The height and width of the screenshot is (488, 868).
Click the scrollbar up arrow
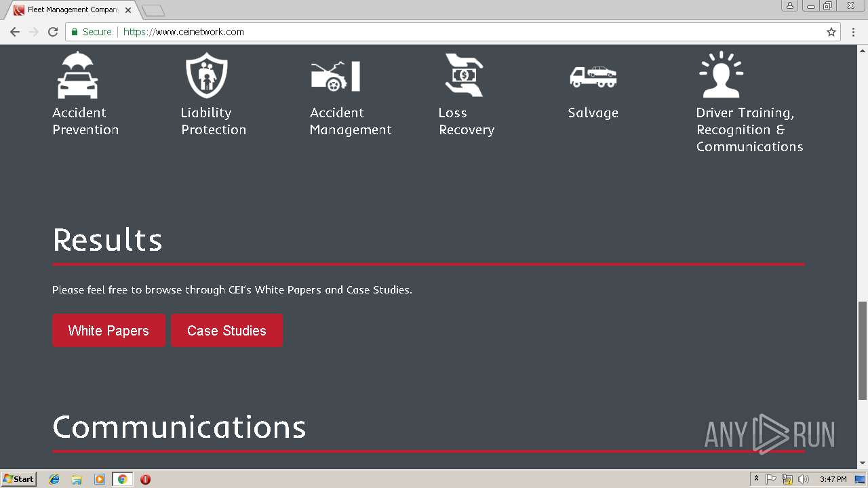863,50
